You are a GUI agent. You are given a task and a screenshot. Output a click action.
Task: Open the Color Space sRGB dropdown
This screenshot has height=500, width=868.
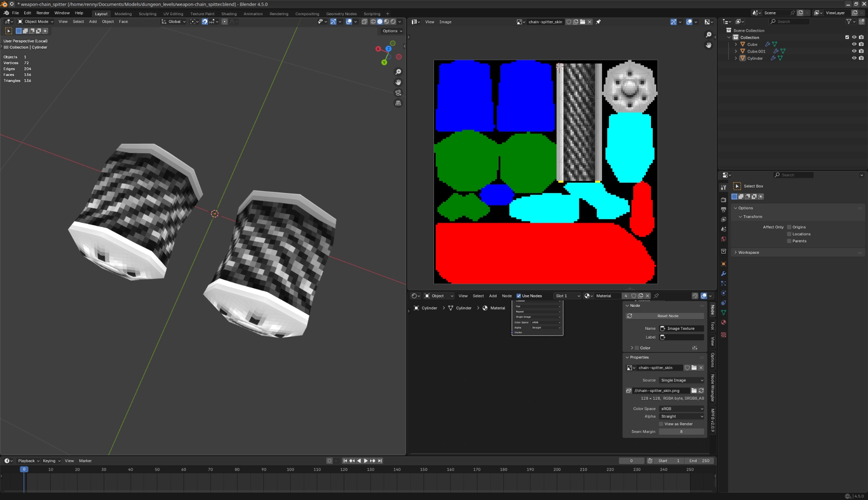coord(681,409)
